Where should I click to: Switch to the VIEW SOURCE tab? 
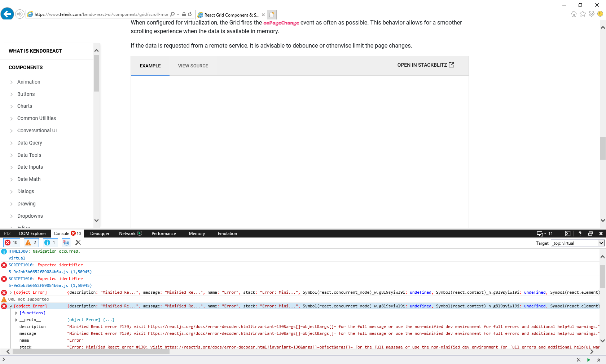tap(193, 66)
